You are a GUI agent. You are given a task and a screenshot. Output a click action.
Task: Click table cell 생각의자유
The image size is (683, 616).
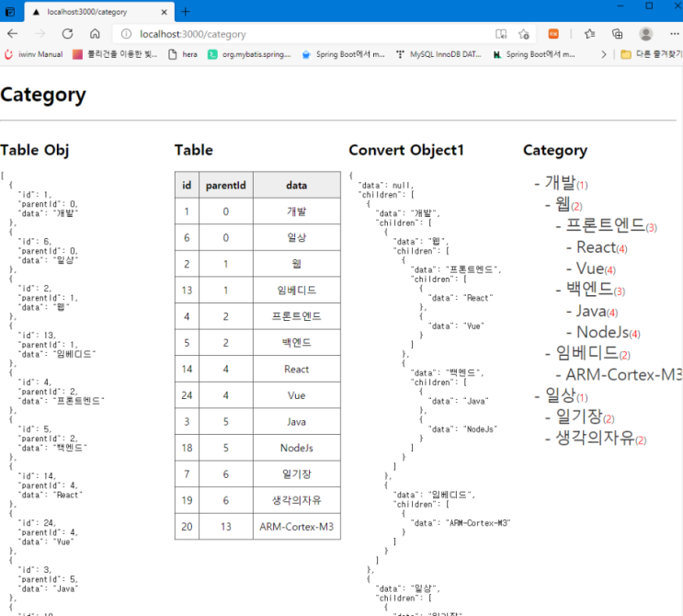(297, 500)
